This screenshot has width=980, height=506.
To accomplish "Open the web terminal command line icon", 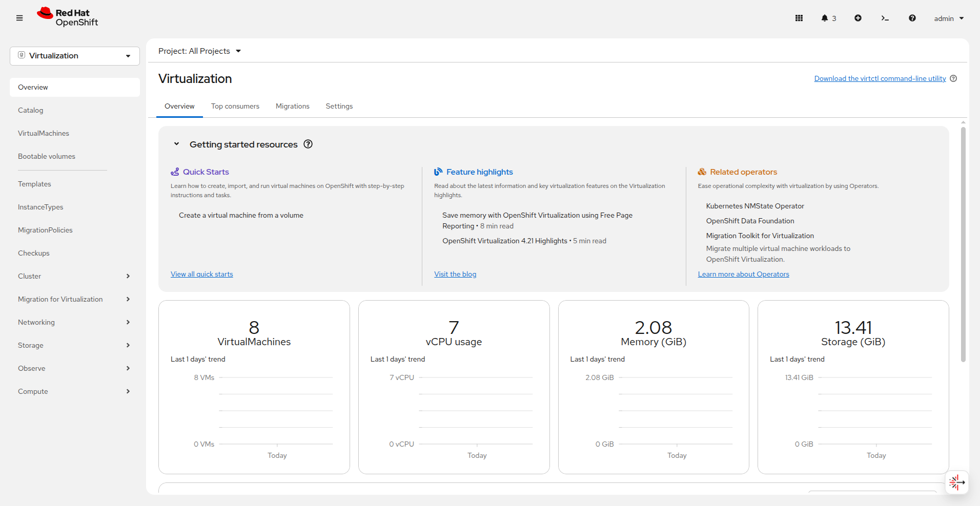I will pos(885,18).
